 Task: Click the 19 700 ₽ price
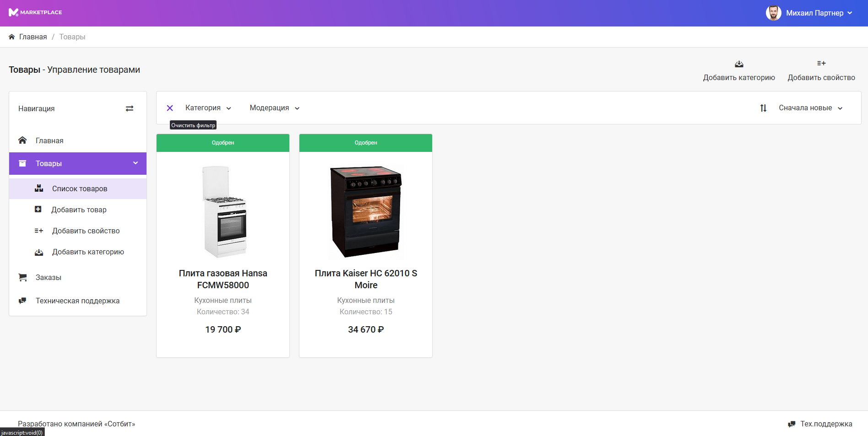[x=223, y=329]
